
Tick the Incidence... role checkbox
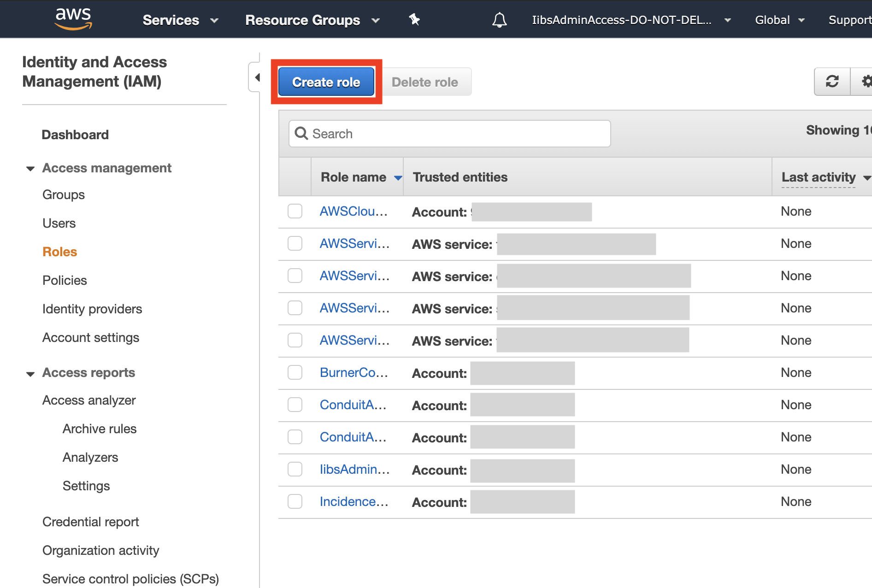pyautogui.click(x=295, y=501)
